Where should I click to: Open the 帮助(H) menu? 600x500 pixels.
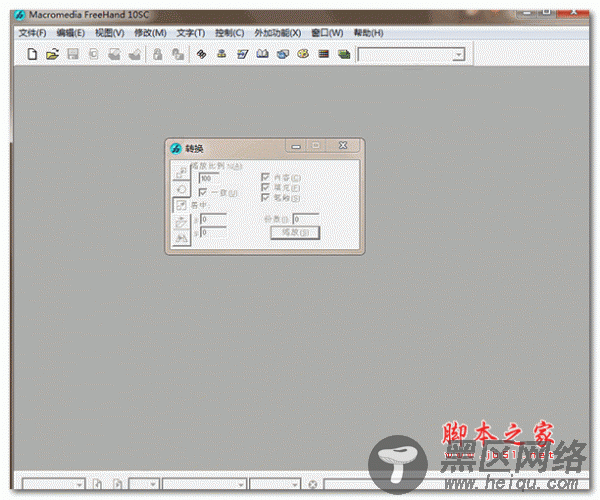tap(368, 33)
